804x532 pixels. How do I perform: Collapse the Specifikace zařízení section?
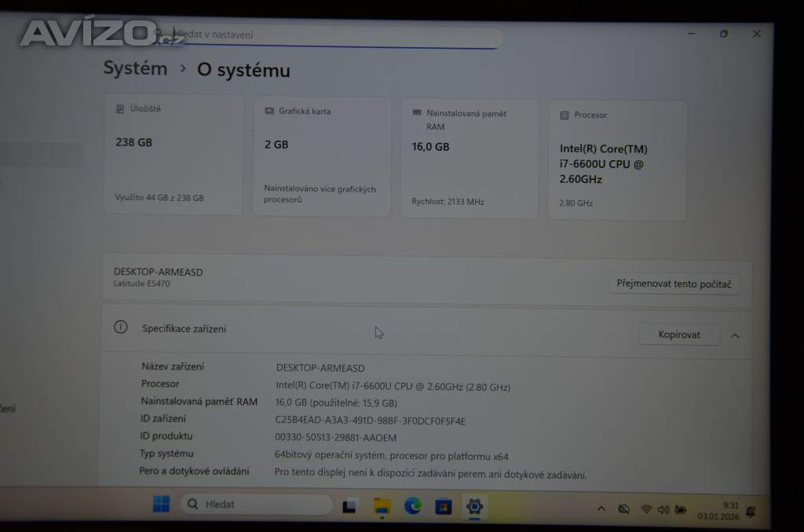(x=735, y=335)
